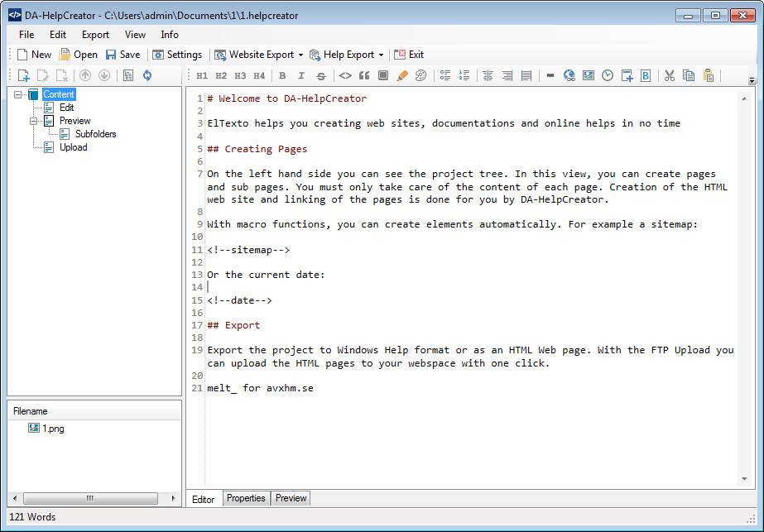Click the Filename column header
The width and height of the screenshot is (764, 532).
(x=94, y=411)
